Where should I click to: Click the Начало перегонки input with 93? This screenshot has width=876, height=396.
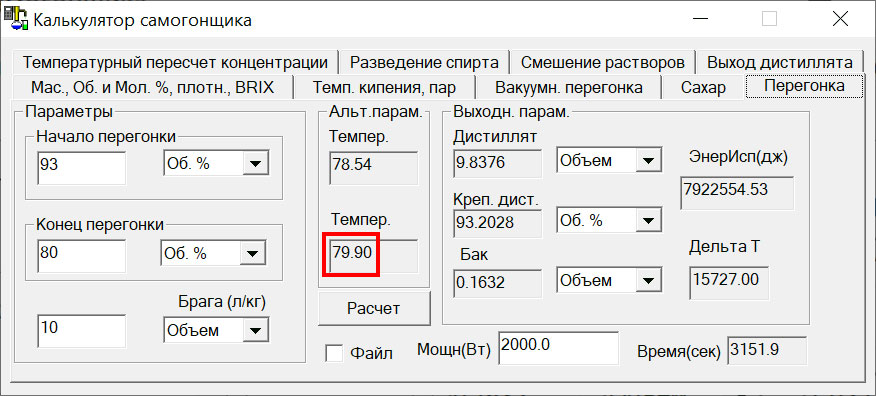[x=82, y=168]
